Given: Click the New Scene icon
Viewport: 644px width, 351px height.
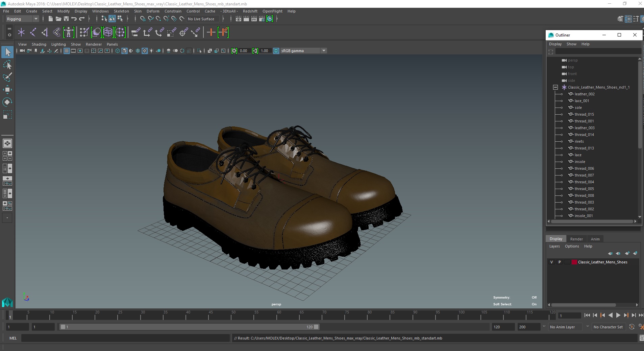Looking at the screenshot, I should pyautogui.click(x=50, y=19).
